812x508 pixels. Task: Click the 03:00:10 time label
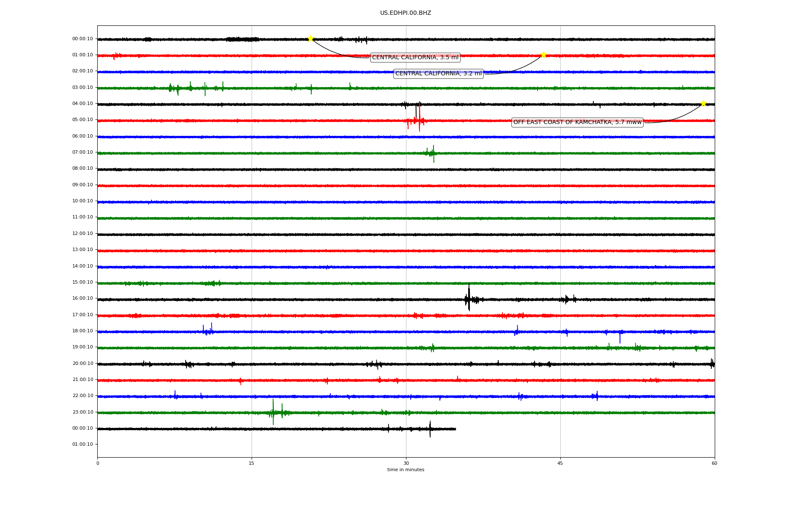pyautogui.click(x=82, y=88)
